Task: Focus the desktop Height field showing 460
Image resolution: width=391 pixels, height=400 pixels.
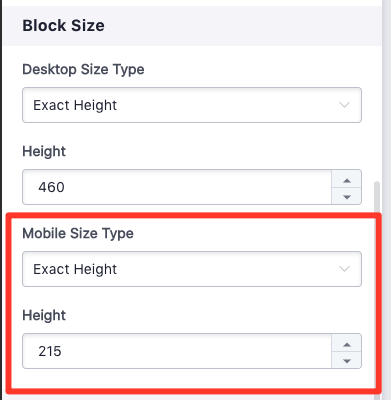Action: [x=177, y=187]
